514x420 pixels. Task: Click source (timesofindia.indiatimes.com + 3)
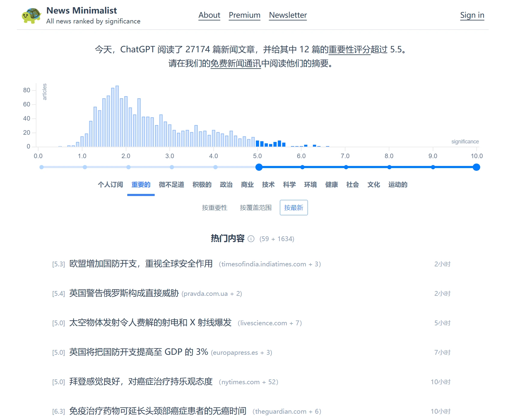click(270, 264)
